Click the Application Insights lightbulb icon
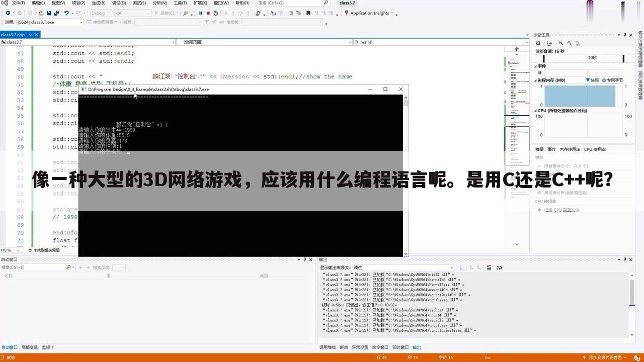Image resolution: width=644 pixels, height=362 pixels. click(x=347, y=13)
